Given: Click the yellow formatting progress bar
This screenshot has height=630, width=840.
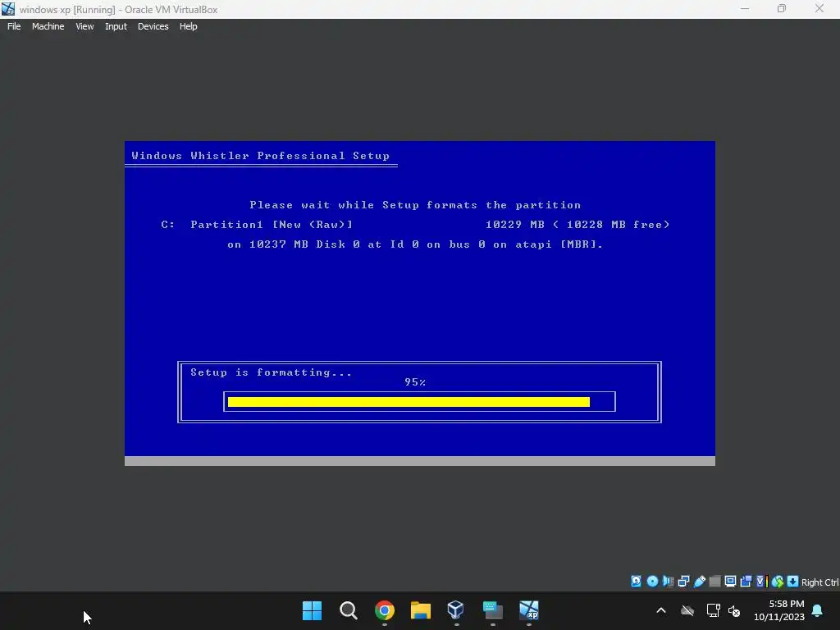Looking at the screenshot, I should point(409,402).
